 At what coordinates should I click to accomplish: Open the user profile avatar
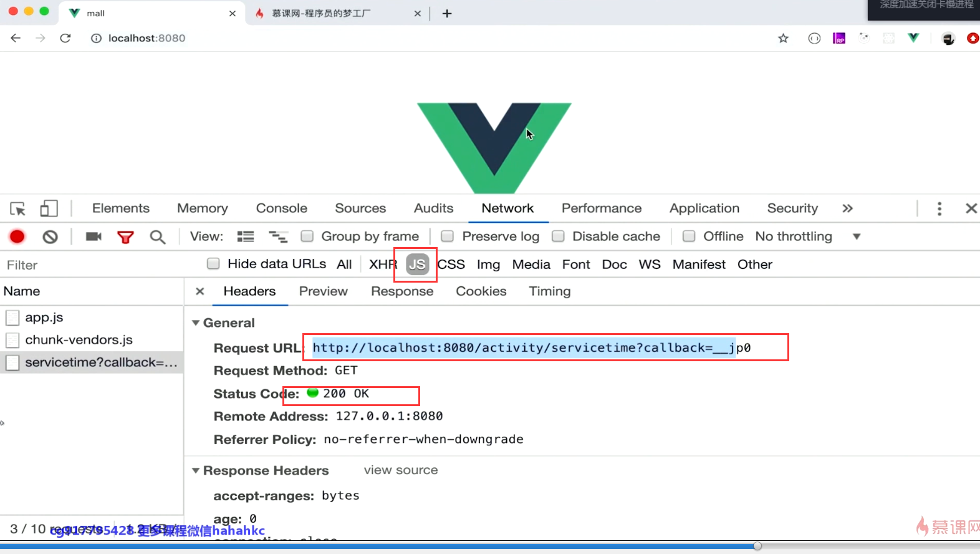tap(948, 39)
